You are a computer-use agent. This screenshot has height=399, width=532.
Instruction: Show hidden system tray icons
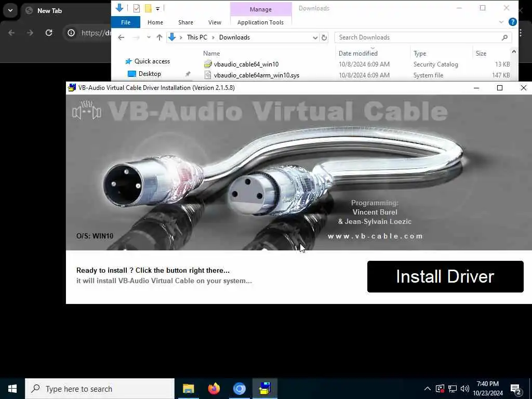[428, 389]
